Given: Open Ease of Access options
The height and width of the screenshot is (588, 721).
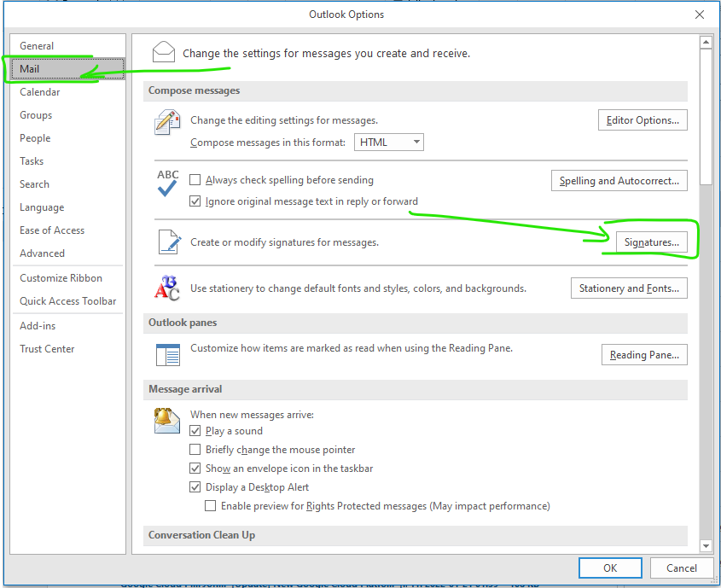Looking at the screenshot, I should (x=67, y=230).
